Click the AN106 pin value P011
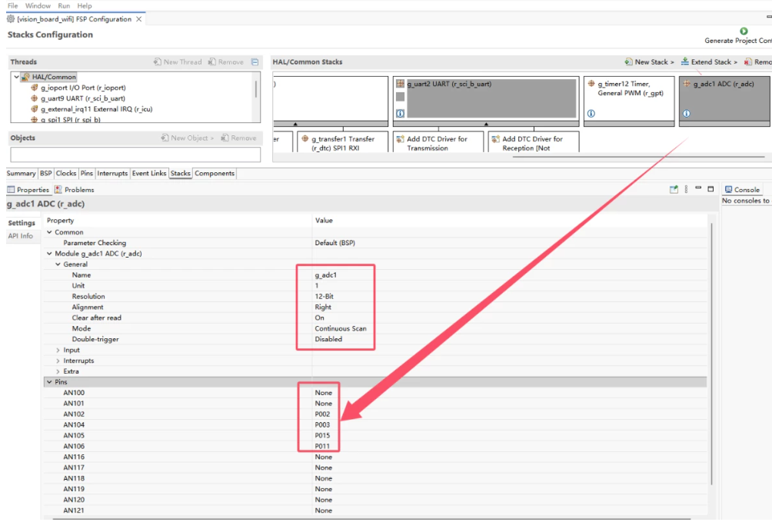The width and height of the screenshot is (772, 532). coord(322,447)
